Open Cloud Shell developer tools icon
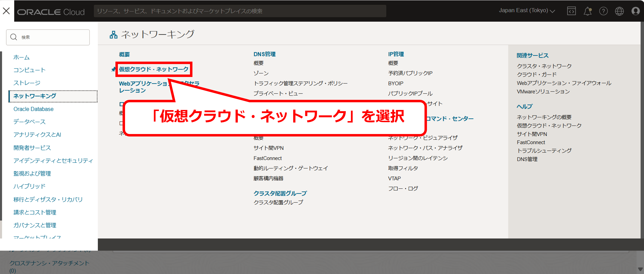Image resolution: width=644 pixels, height=274 pixels. pos(571,11)
